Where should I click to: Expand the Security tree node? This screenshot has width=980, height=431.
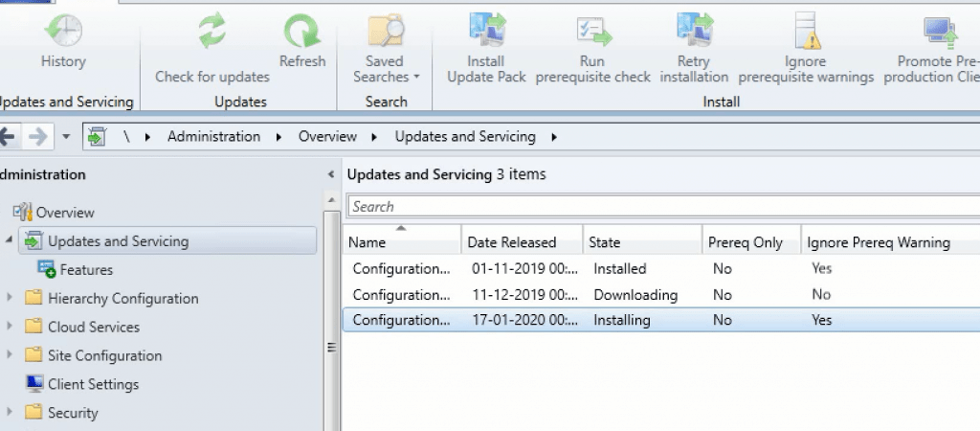tap(9, 412)
